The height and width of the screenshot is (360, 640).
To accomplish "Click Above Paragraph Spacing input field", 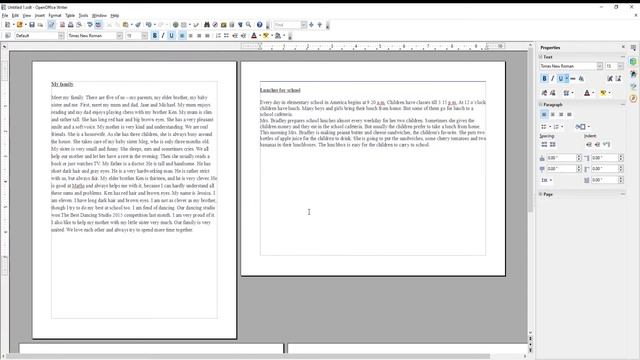I will tap(561, 158).
